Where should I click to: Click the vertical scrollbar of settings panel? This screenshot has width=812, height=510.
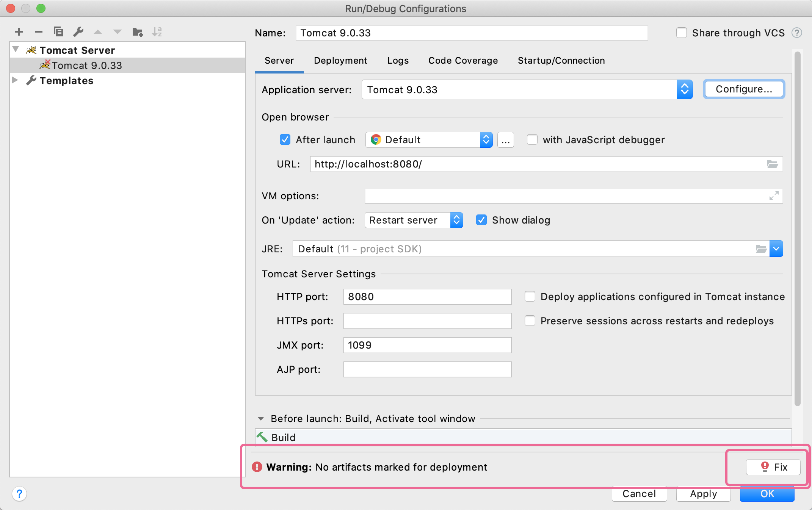pyautogui.click(x=797, y=229)
